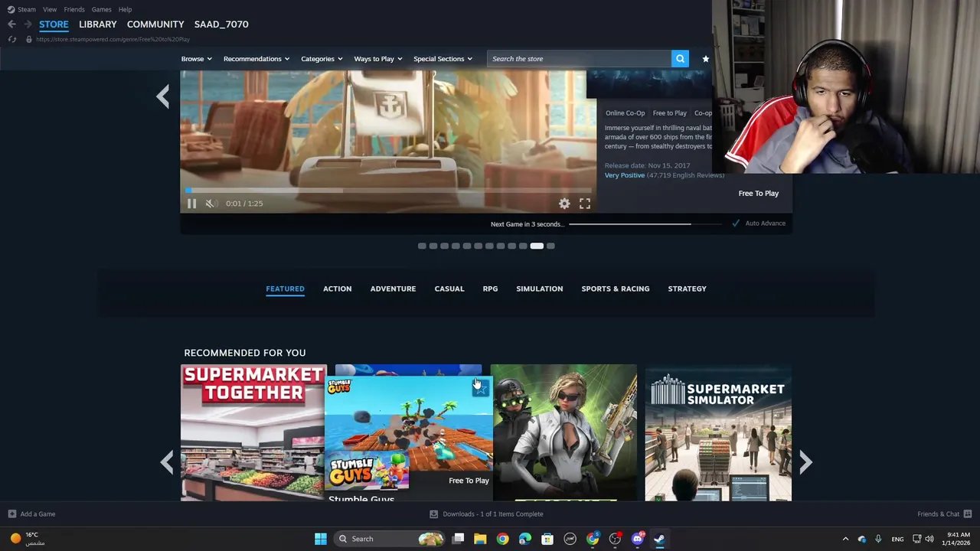Click the Very Positive reviews link
The height and width of the screenshot is (551, 980).
pyautogui.click(x=625, y=175)
